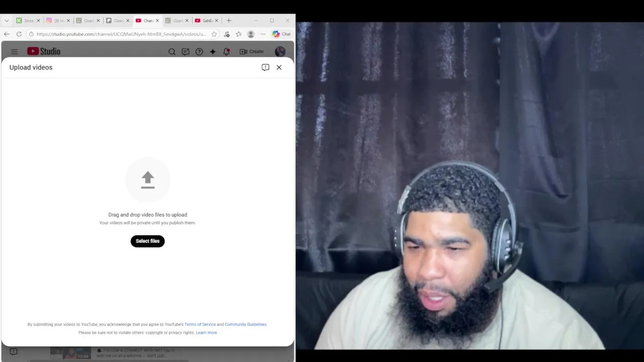
Task: Click the sparkle Ask Studio icon
Action: click(x=213, y=51)
